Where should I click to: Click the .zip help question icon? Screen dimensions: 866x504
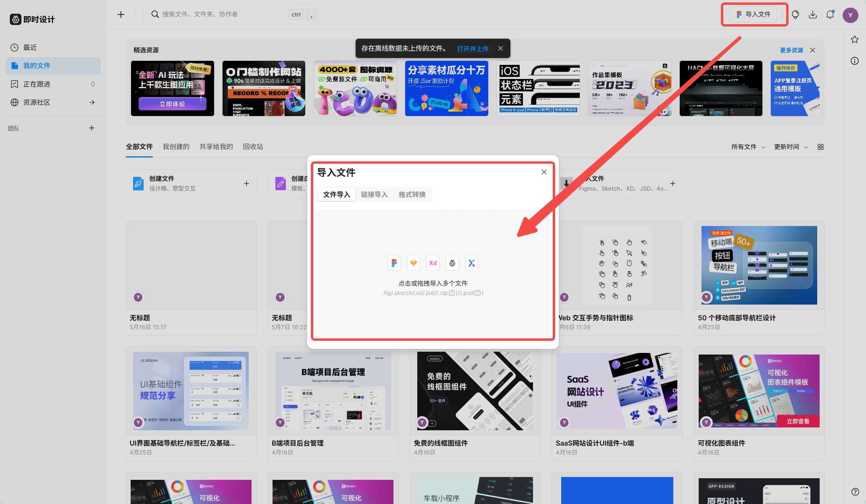452,293
